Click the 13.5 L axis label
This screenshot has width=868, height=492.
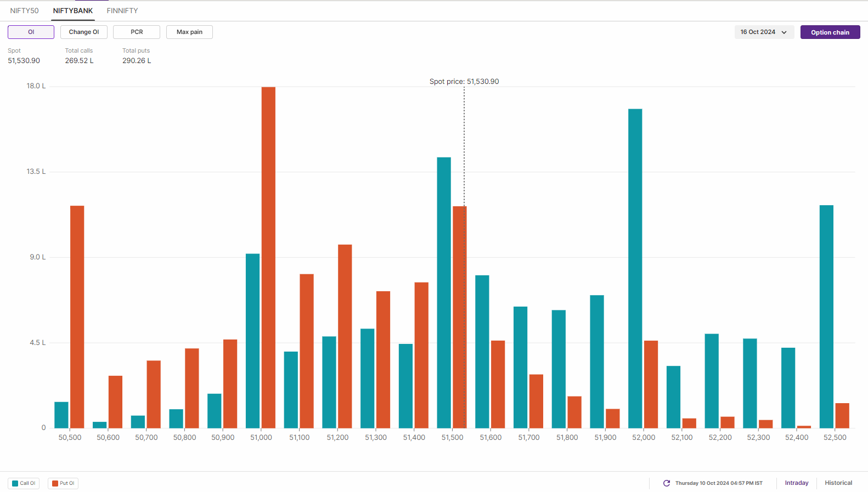36,172
